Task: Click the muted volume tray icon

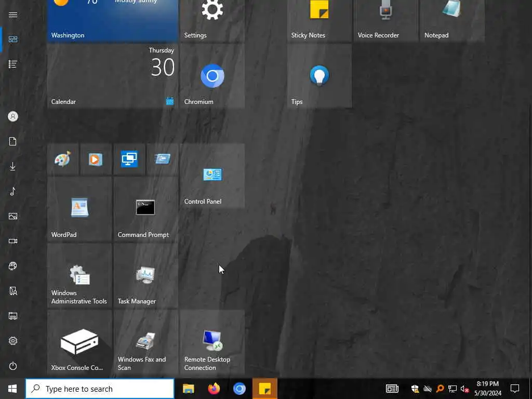Action: 464,389
